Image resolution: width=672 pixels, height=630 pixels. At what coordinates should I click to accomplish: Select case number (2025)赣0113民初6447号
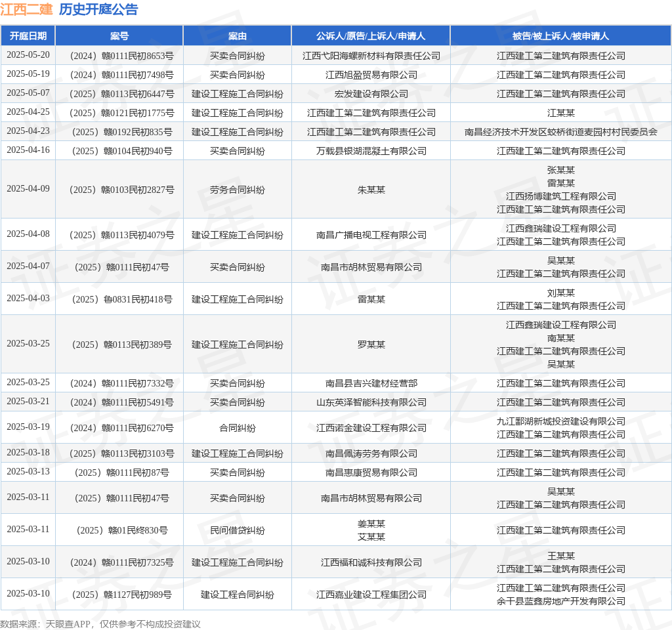point(121,94)
